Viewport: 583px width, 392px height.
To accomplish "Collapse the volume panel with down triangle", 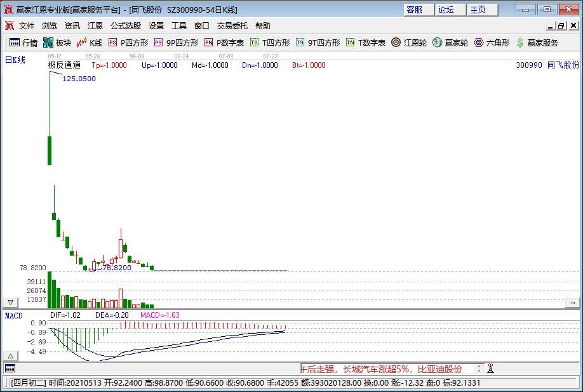I will pyautogui.click(x=10, y=303).
